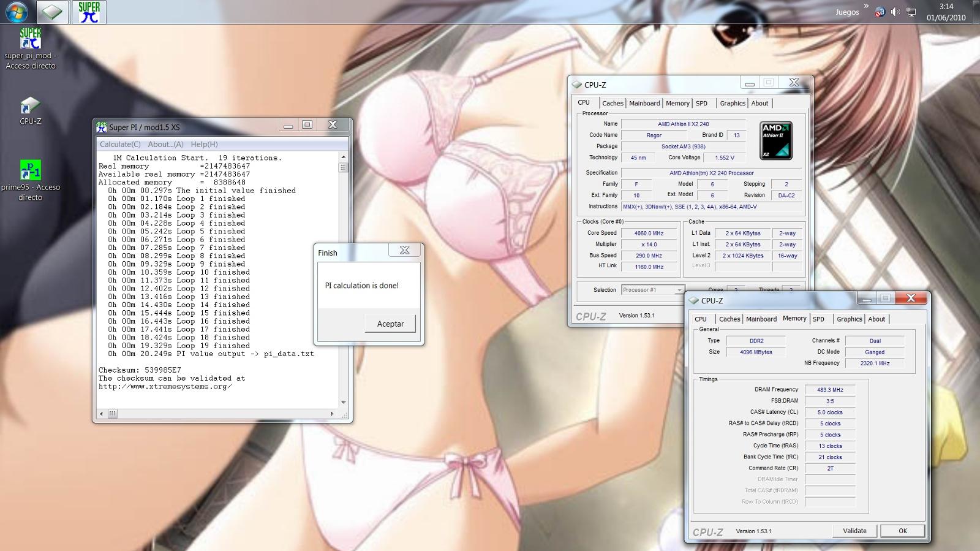Switch to CPU tab in CPU-Z Memory window
The width and height of the screenshot is (980, 551).
coord(701,319)
